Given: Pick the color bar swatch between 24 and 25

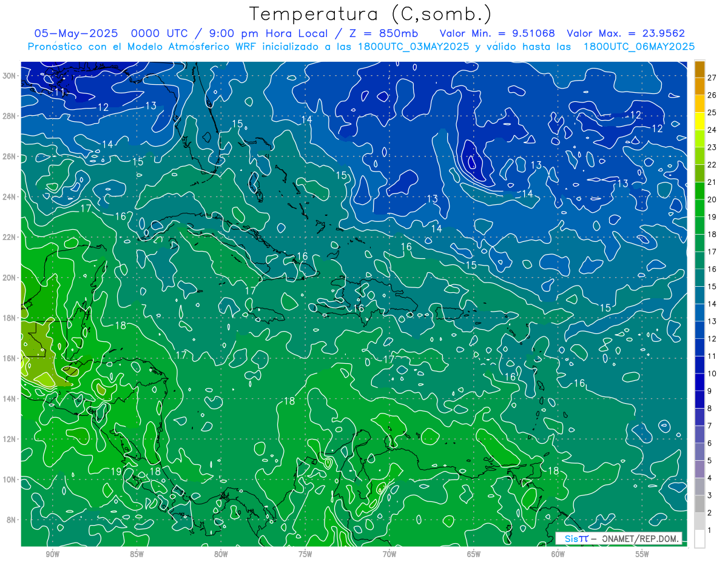Looking at the screenshot, I should [700, 121].
